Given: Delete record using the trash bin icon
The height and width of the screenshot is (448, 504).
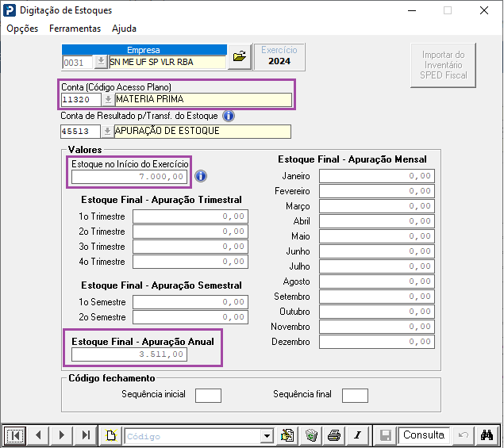Looking at the screenshot, I should pos(311,435).
